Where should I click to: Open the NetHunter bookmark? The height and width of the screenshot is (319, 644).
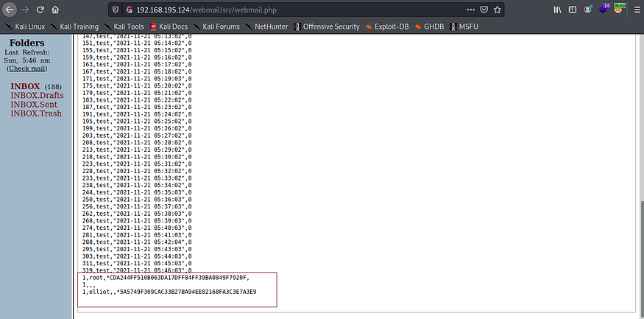(266, 27)
